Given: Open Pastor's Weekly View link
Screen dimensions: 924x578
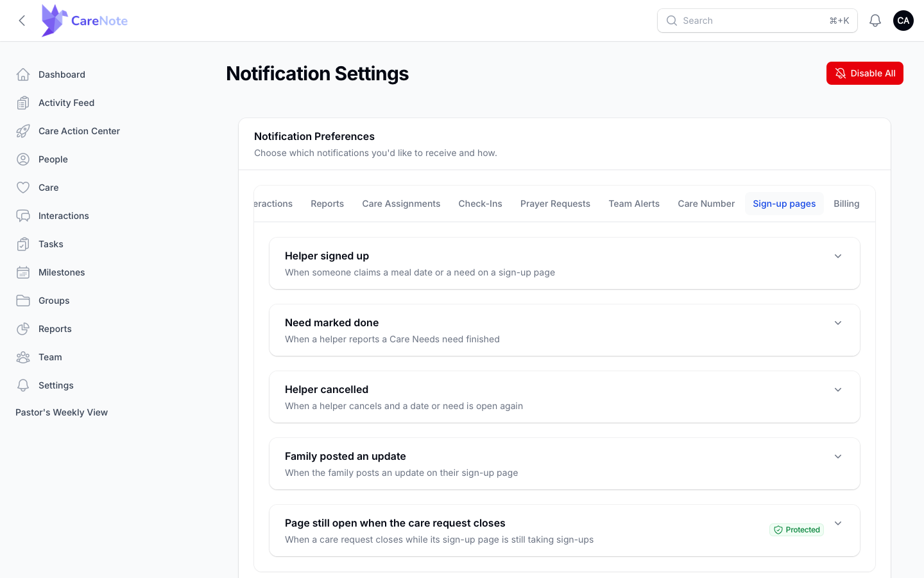Looking at the screenshot, I should pos(62,412).
